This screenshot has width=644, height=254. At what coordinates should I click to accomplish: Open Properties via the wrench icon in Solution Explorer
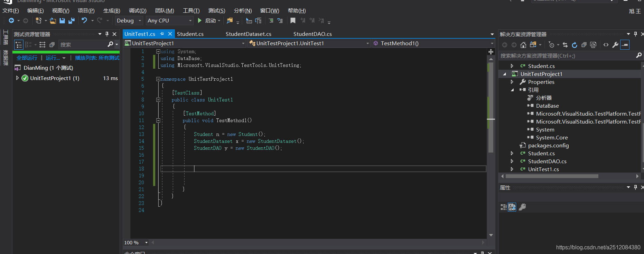(x=615, y=45)
